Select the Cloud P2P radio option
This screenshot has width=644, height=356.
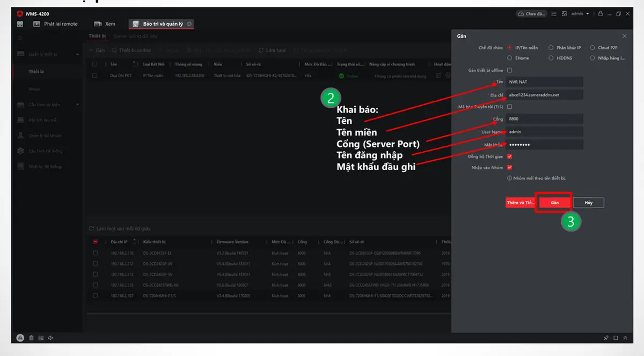point(592,48)
